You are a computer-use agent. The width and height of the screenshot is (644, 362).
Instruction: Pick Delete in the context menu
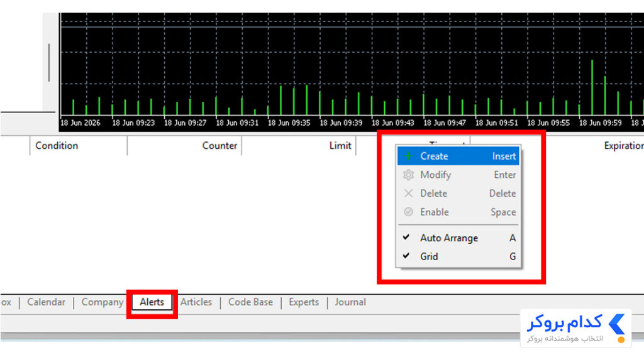(x=458, y=194)
